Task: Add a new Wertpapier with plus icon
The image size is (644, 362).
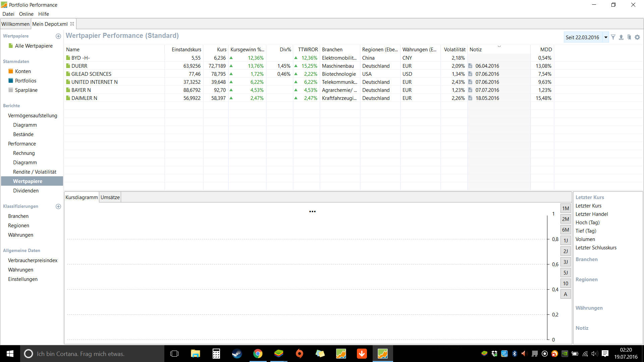Action: (58, 36)
